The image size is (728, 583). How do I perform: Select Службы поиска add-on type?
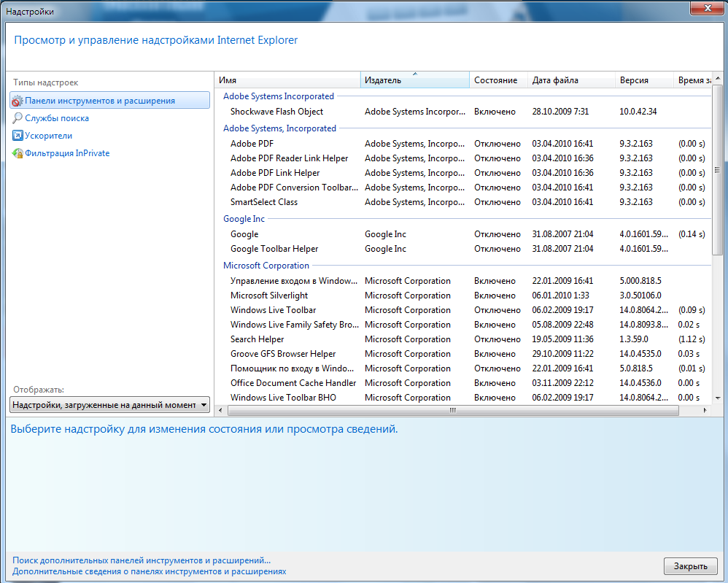57,118
